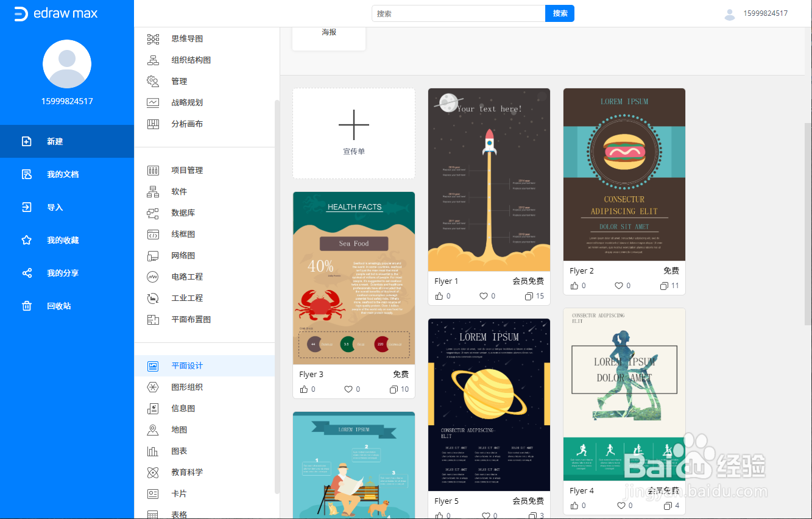Click the 数据库 category icon
The height and width of the screenshot is (519, 812).
(x=153, y=213)
